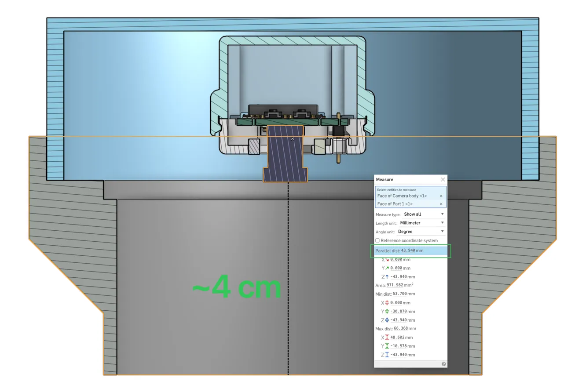
Task: Enable the Reference coordinate system checkbox
Action: (x=377, y=240)
